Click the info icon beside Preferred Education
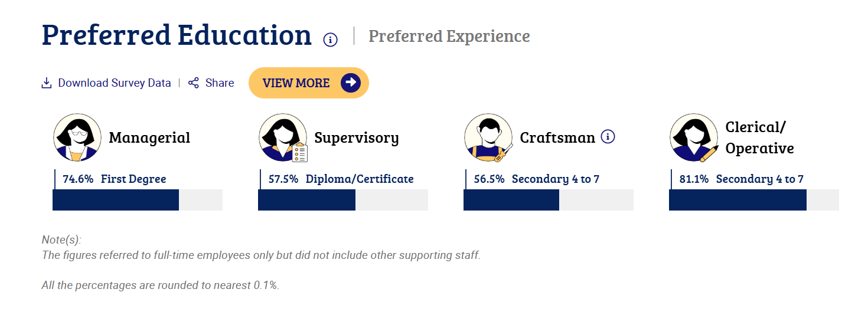Image resolution: width=868 pixels, height=322 pixels. (x=331, y=40)
